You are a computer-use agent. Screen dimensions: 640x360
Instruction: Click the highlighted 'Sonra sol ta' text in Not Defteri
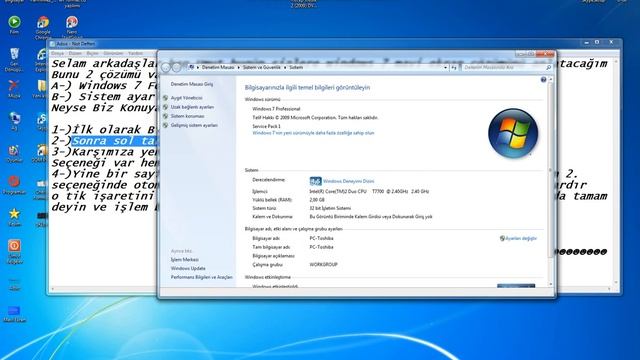(x=114, y=141)
